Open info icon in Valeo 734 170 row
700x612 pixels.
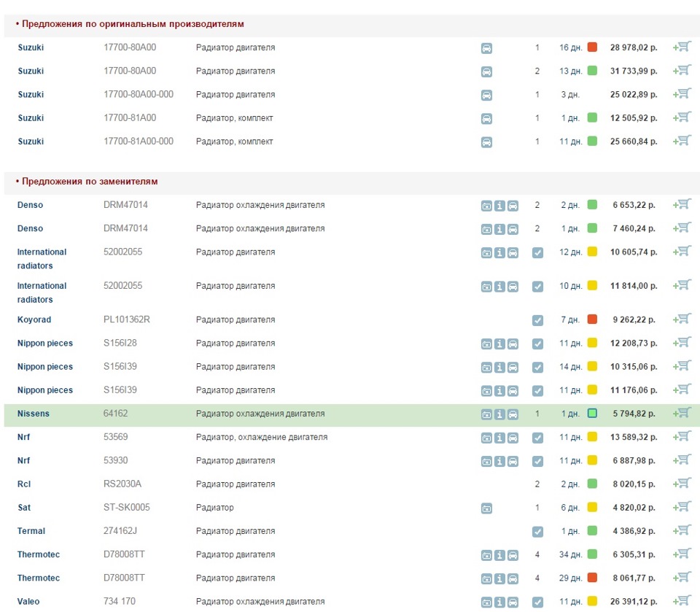coord(500,602)
